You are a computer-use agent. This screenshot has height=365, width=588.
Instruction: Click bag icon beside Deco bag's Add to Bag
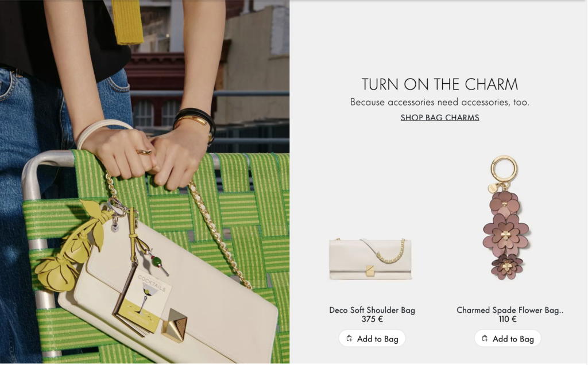[x=350, y=339]
